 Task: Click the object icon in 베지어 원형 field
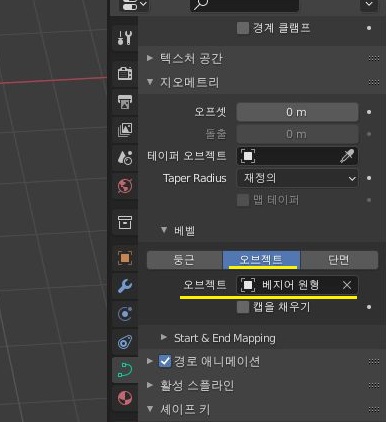248,285
